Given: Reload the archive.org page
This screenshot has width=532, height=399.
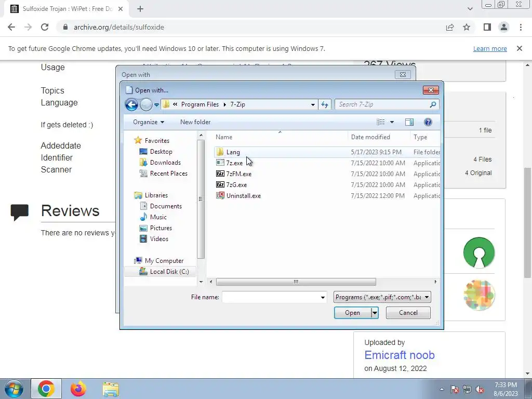Looking at the screenshot, I should (x=45, y=27).
